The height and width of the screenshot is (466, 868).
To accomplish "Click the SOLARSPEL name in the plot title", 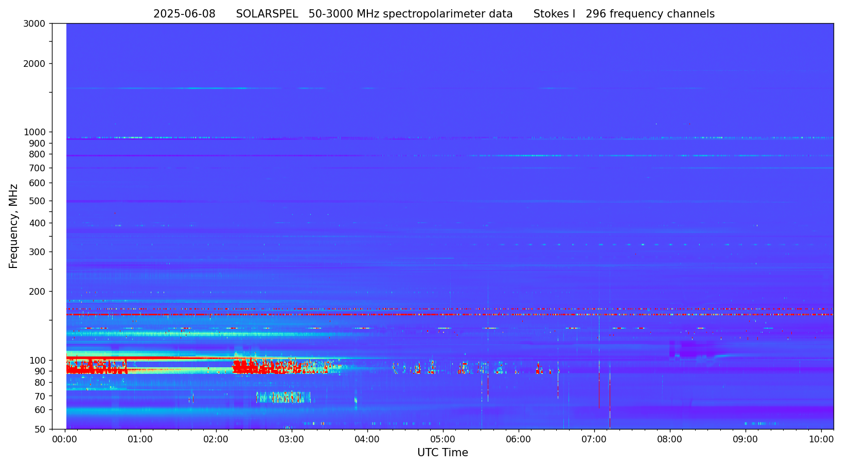I will (267, 14).
